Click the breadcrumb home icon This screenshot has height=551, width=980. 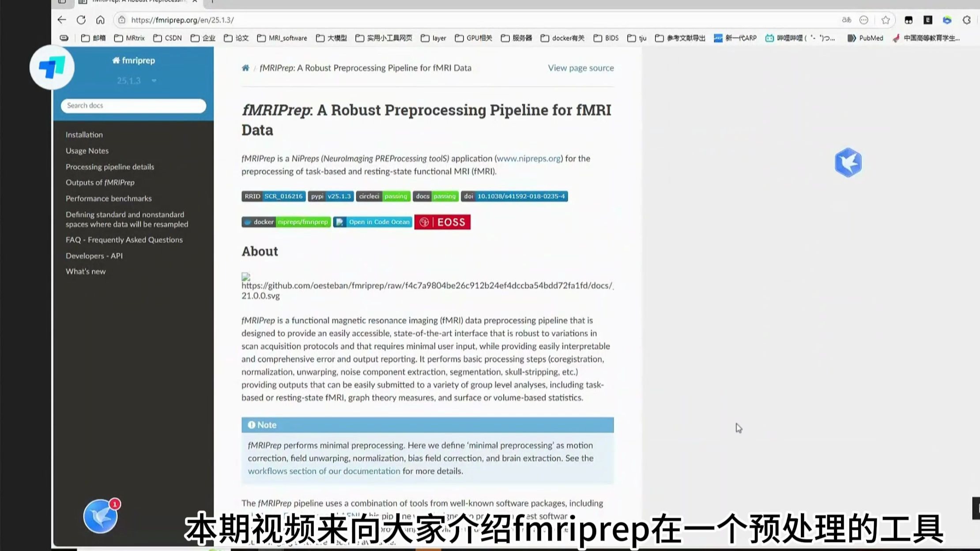pos(245,68)
